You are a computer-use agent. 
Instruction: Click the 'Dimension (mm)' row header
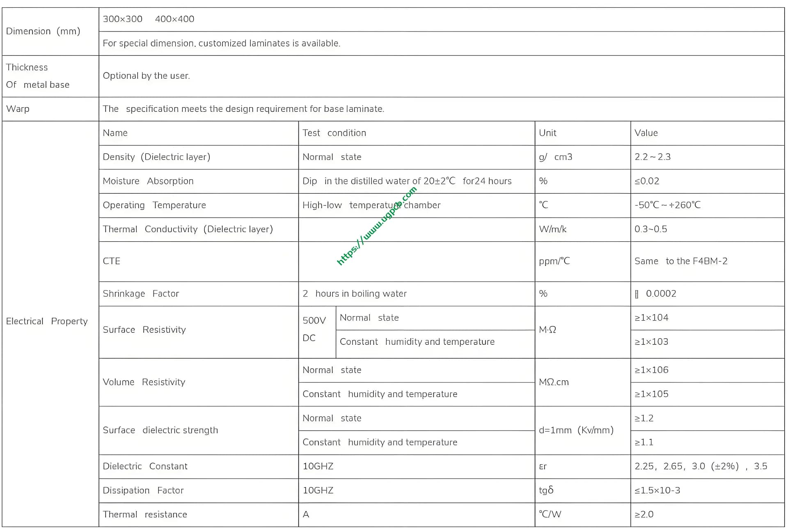(x=43, y=31)
